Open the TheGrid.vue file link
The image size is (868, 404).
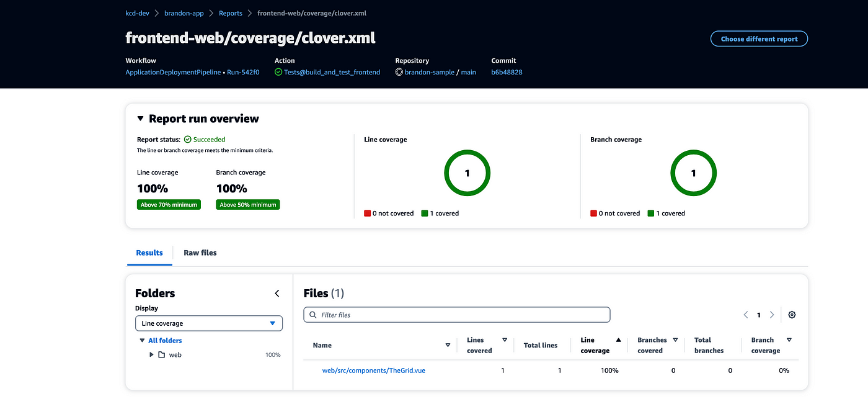click(x=373, y=370)
